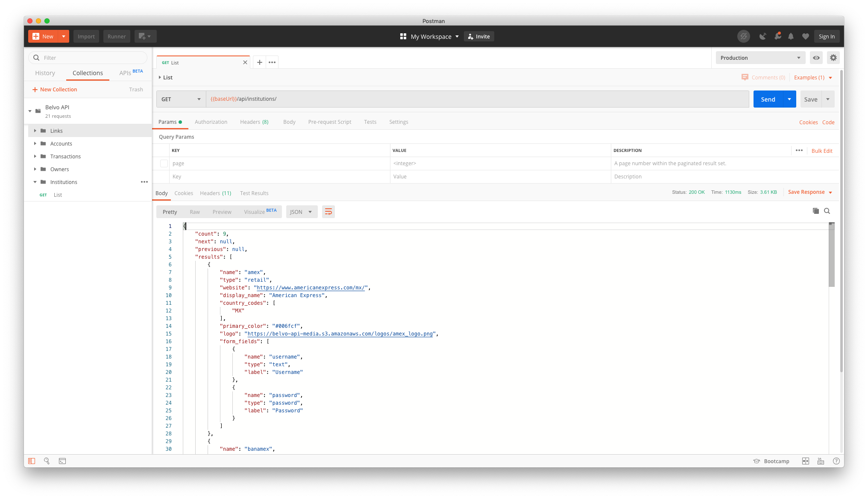Open the Production environment dropdown
Image resolution: width=868 pixels, height=499 pixels.
[x=760, y=58]
